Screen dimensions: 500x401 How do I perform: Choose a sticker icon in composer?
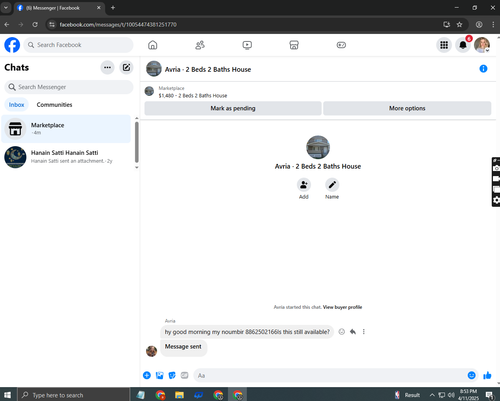coord(172,375)
